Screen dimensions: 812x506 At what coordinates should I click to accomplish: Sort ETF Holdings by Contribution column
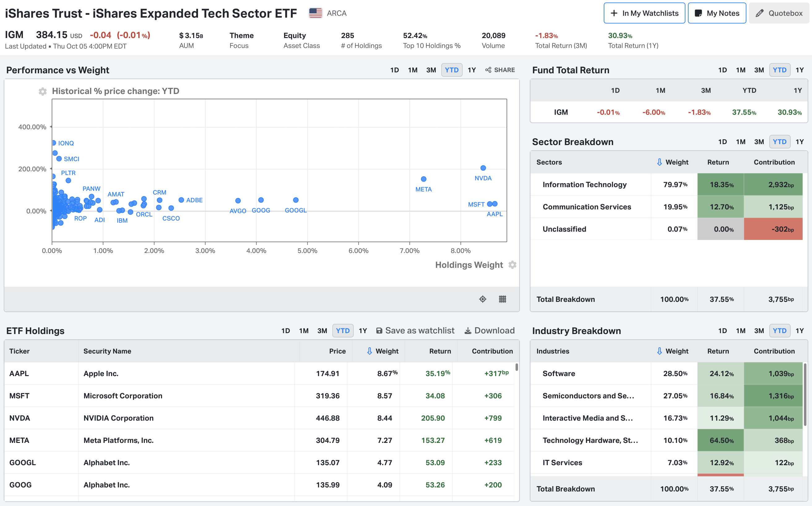tap(492, 351)
